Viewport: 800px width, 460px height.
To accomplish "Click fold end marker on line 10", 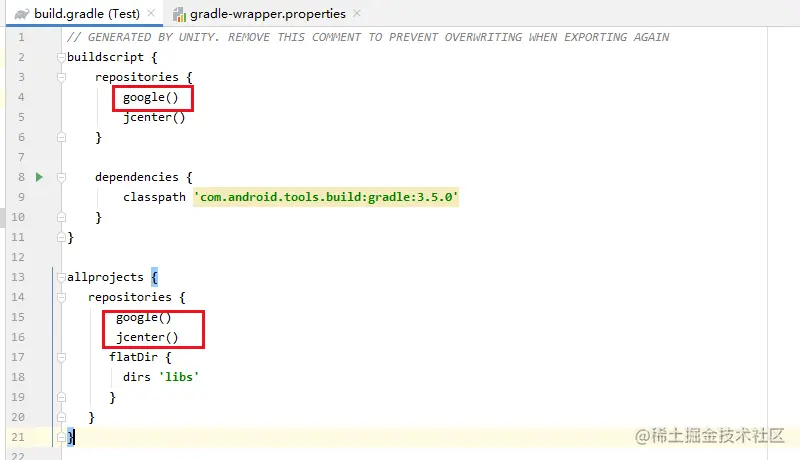I will [x=61, y=217].
